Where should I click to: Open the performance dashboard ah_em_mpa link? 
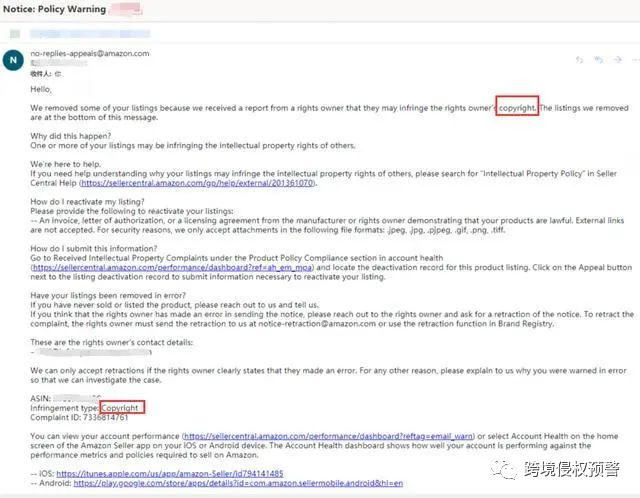[x=172, y=268]
